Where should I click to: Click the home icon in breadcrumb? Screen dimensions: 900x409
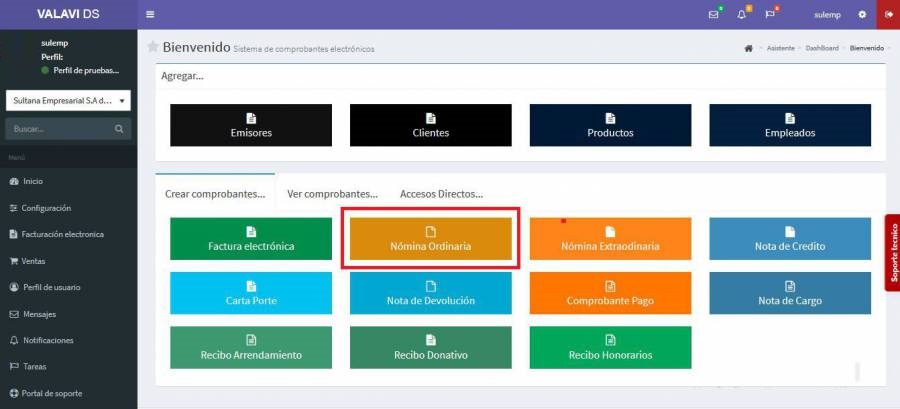pos(748,48)
